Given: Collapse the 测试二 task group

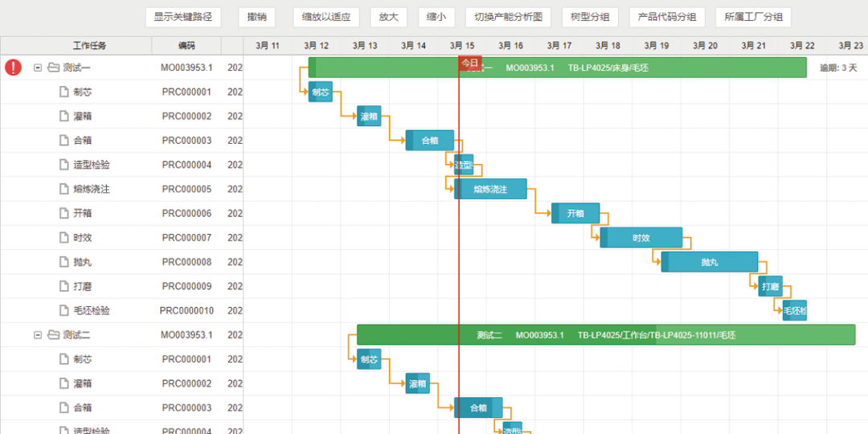Looking at the screenshot, I should coord(39,335).
